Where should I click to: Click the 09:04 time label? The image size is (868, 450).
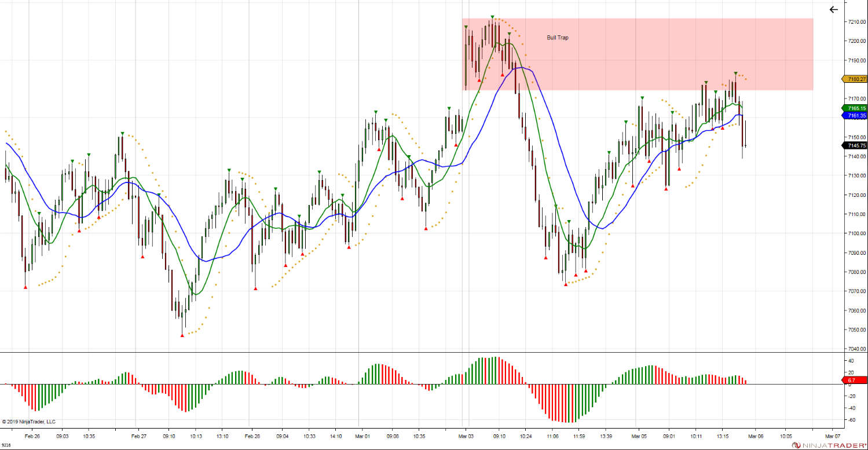282,436
